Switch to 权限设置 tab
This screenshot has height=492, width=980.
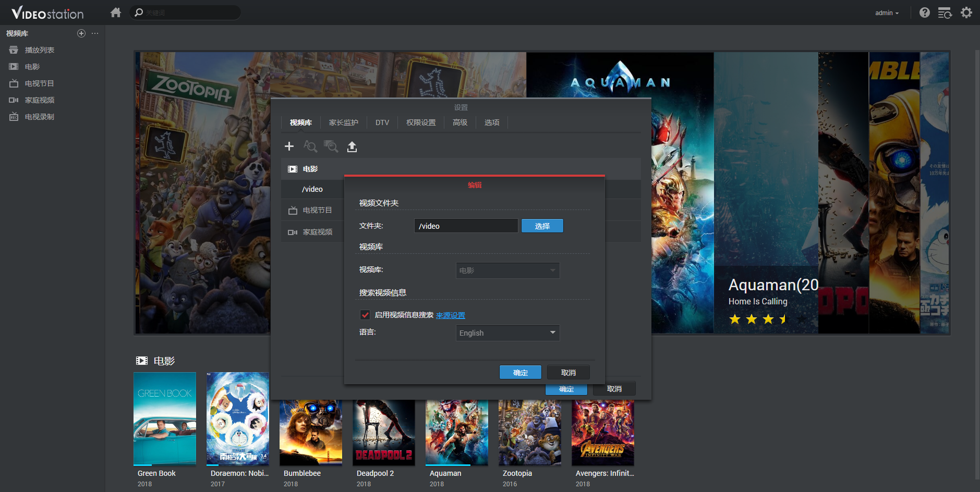pyautogui.click(x=421, y=122)
